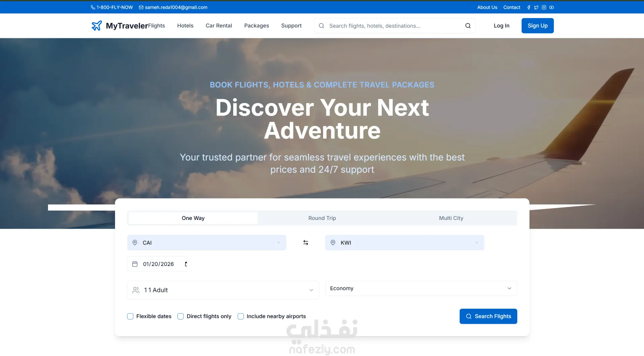Click the envelope icon beside the email address

141,7
